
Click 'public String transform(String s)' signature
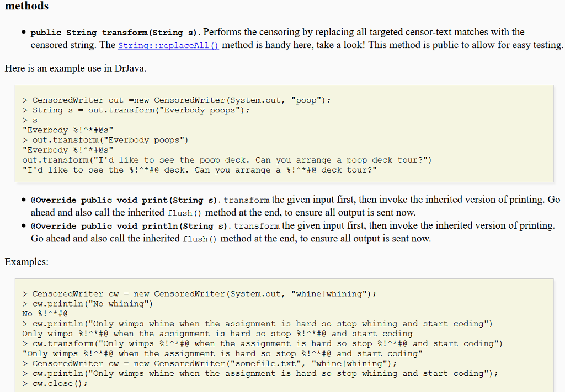(114, 33)
